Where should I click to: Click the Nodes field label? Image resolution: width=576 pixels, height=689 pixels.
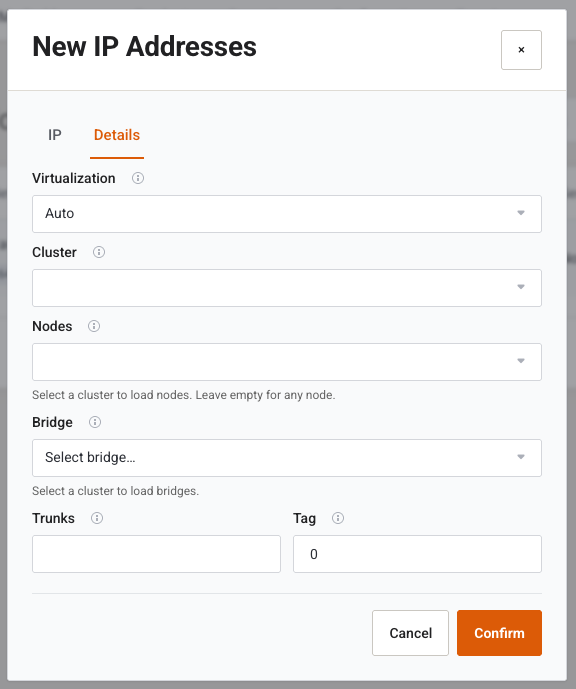coord(52,326)
